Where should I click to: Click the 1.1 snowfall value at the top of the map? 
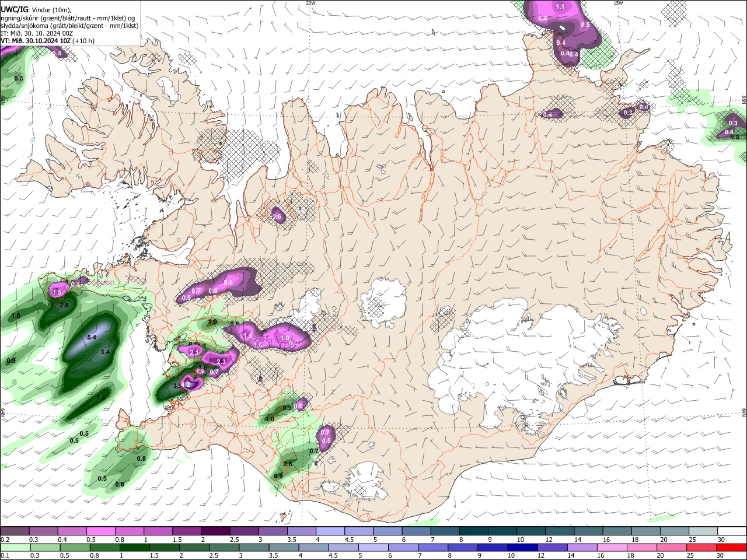pos(560,6)
